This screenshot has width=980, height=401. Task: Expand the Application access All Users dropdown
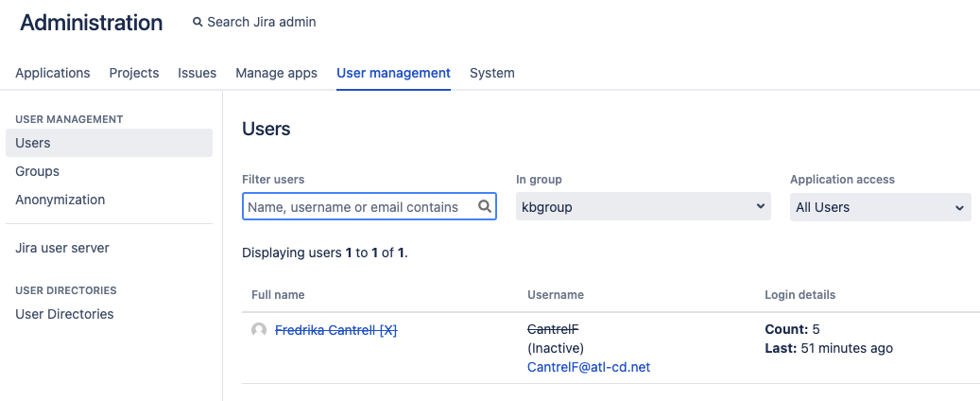[880, 207]
